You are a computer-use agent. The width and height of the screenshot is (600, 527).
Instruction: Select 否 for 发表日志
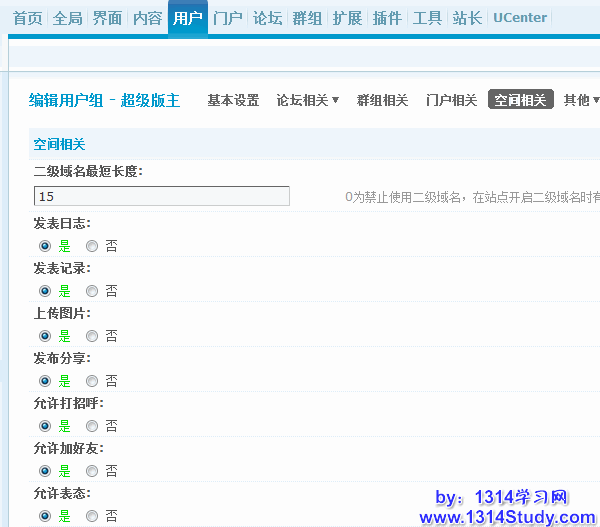tap(92, 246)
